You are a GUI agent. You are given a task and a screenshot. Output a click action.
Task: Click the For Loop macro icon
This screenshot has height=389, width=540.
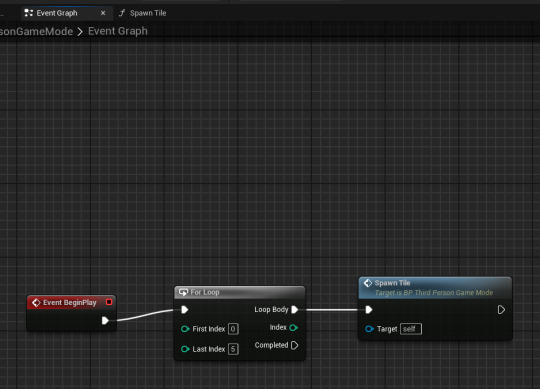(x=183, y=292)
